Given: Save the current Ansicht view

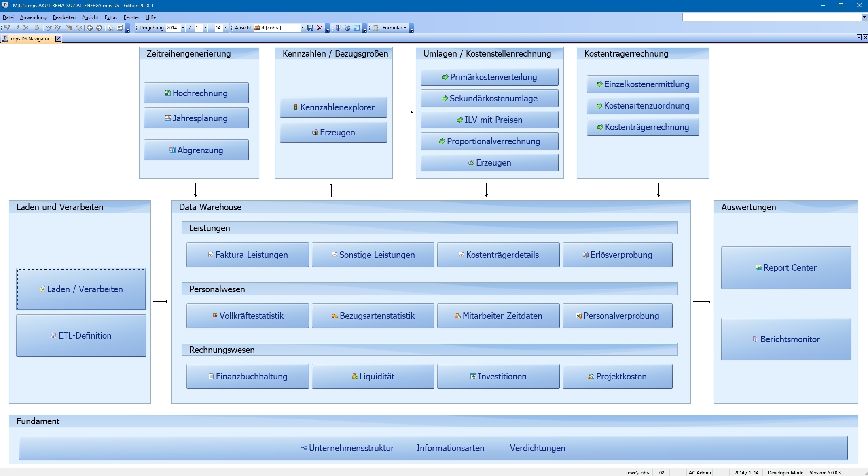Looking at the screenshot, I should [x=310, y=28].
